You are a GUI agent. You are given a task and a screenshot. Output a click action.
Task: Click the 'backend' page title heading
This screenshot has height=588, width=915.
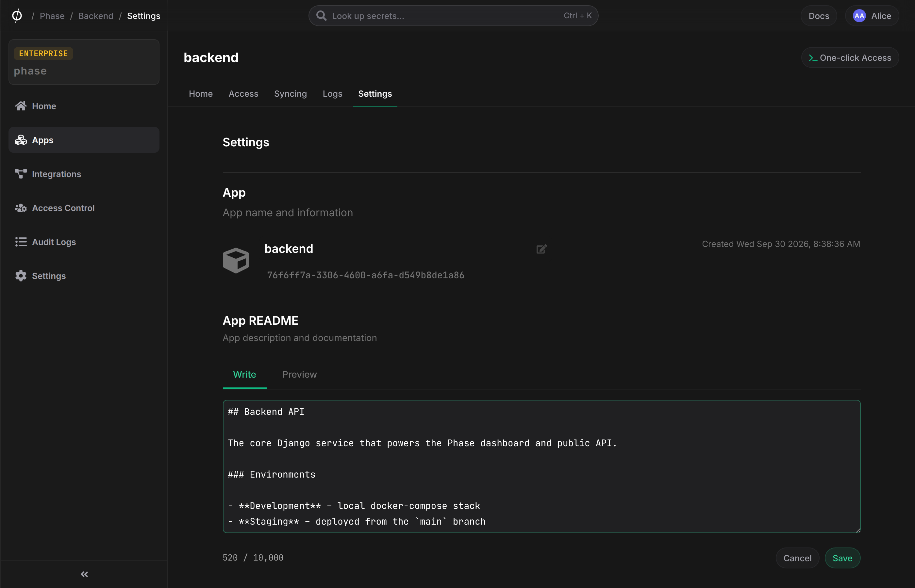[x=211, y=57]
